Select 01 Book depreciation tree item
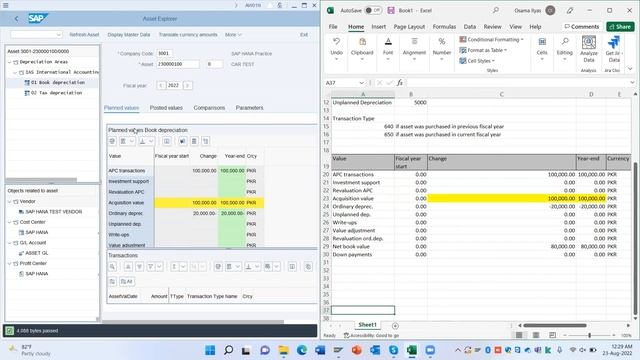This screenshot has width=640, height=360. (58, 82)
